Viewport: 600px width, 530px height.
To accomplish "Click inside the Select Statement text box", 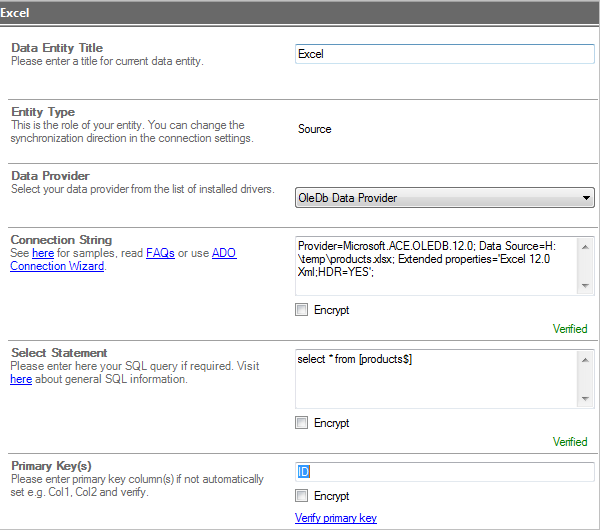I will (x=436, y=378).
